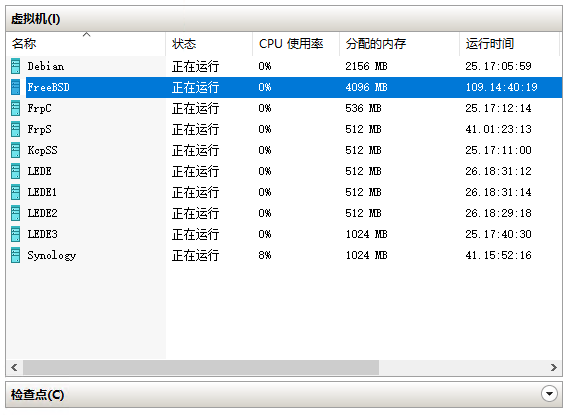Click the horizontal scrollbar thumb
569x415 pixels.
click(x=201, y=367)
